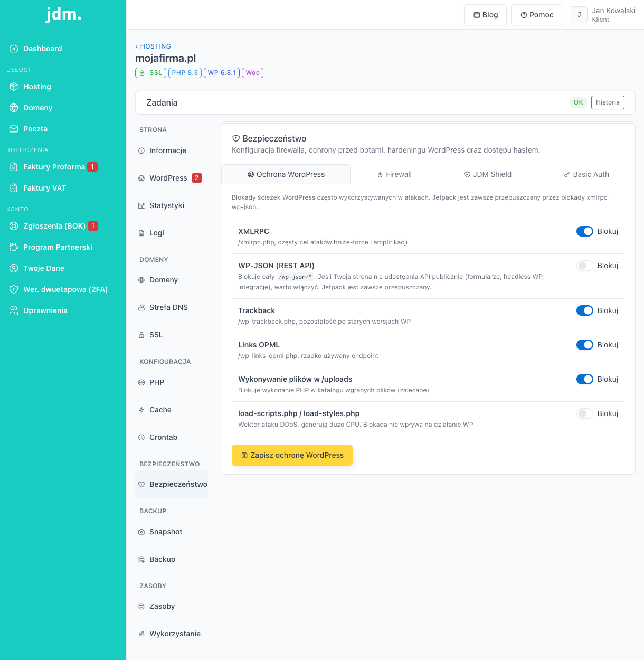Open Jan Kowalski user menu
This screenshot has width=644, height=660.
[603, 15]
